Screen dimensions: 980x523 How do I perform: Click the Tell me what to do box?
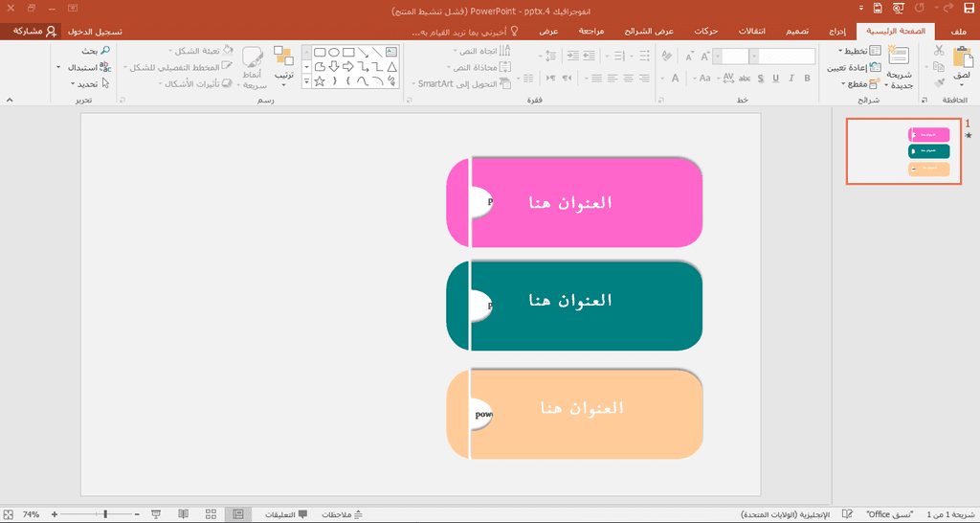tap(466, 32)
